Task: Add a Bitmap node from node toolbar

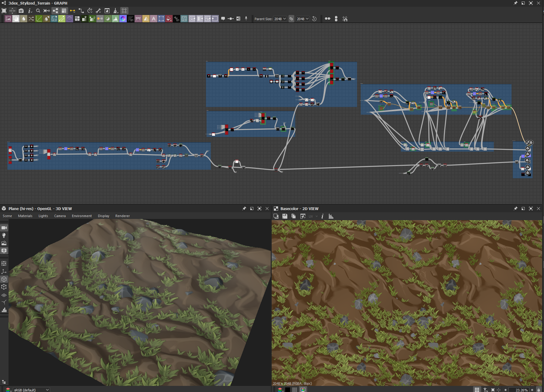Action: point(8,19)
